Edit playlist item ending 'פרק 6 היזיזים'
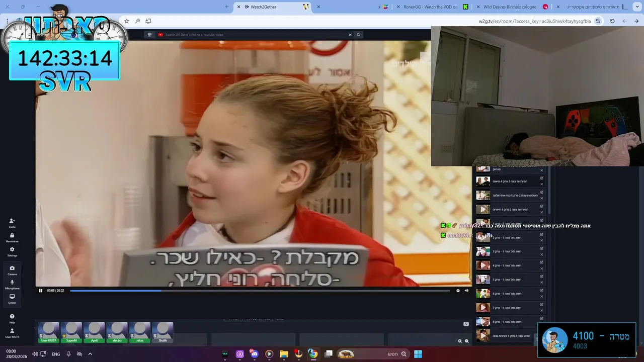644x362 pixels. (542, 206)
